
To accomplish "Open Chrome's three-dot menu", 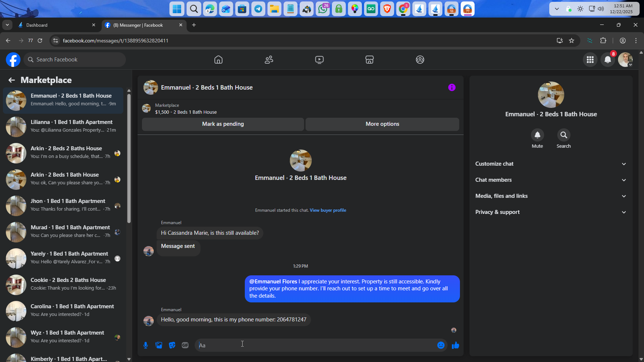I will click(636, 41).
